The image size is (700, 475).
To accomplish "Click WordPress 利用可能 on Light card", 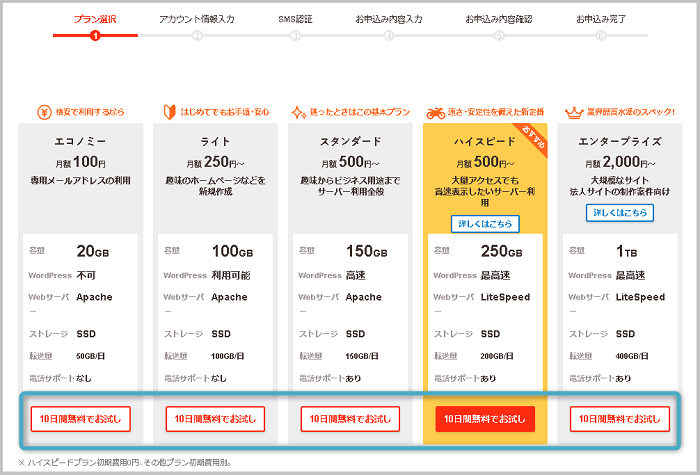I will [231, 275].
